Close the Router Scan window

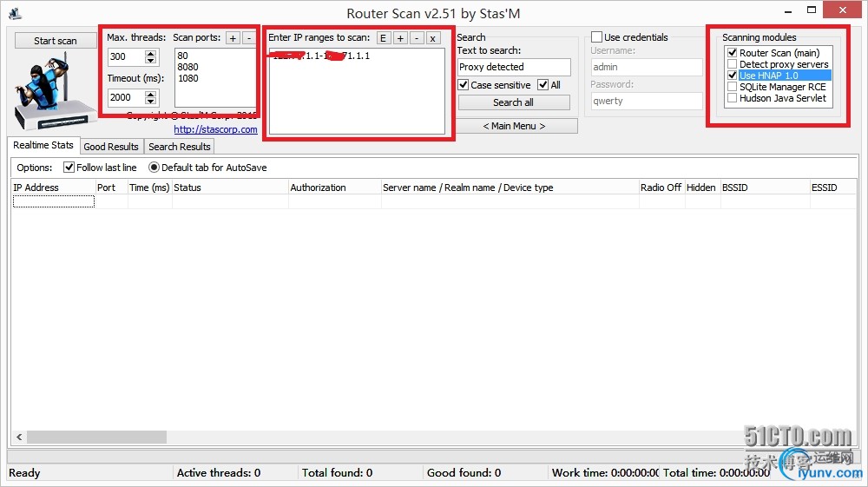[x=843, y=10]
